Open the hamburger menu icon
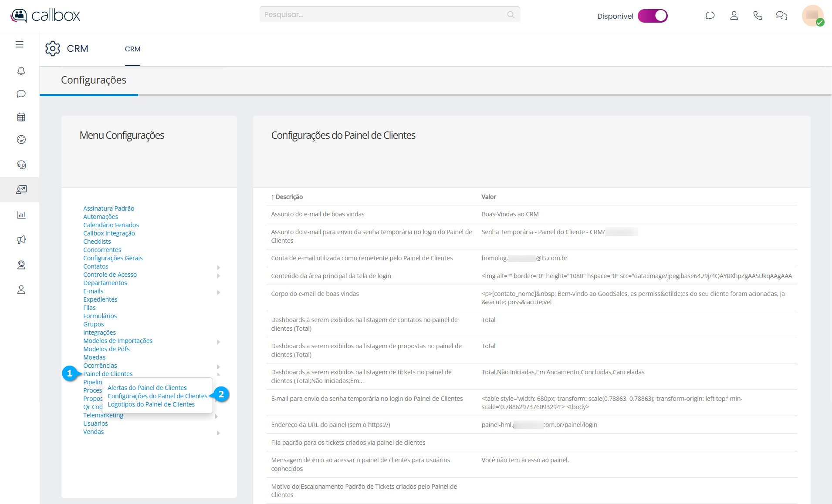Viewport: 832px width, 504px height. (20, 44)
